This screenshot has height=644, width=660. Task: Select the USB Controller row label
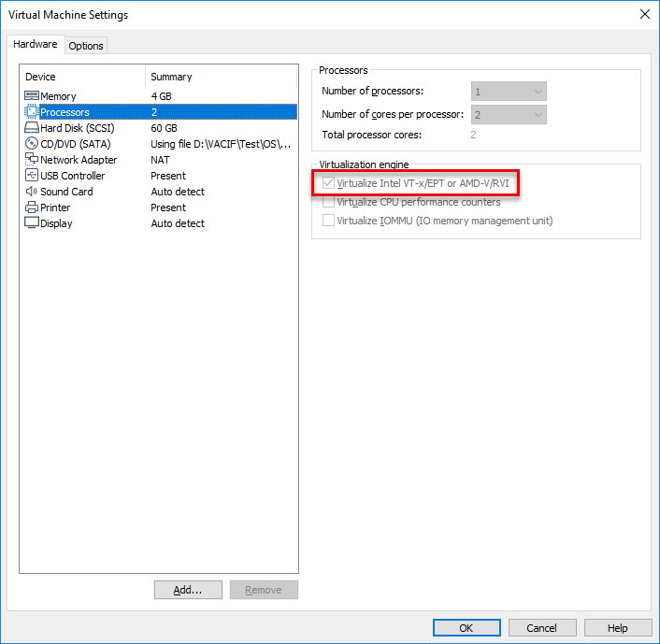[x=72, y=176]
